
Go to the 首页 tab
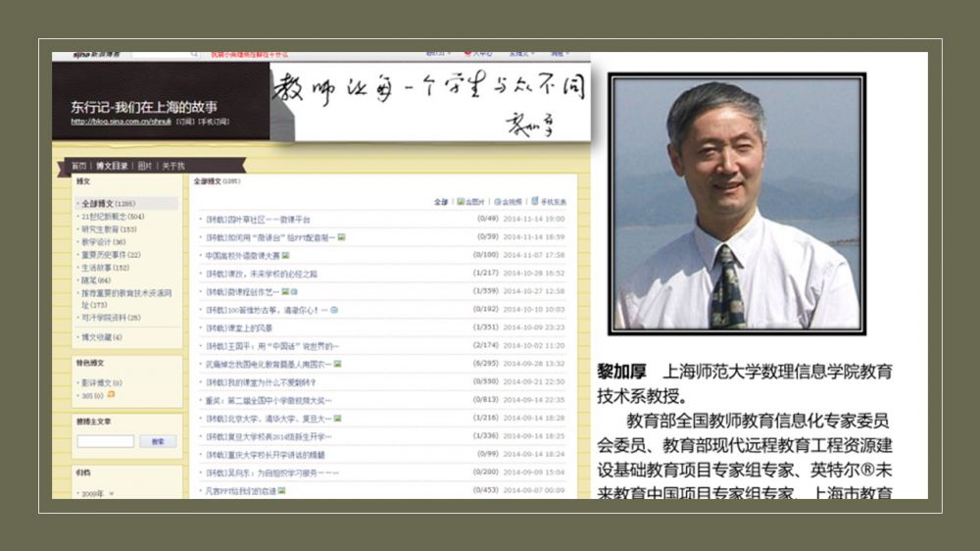tap(77, 166)
